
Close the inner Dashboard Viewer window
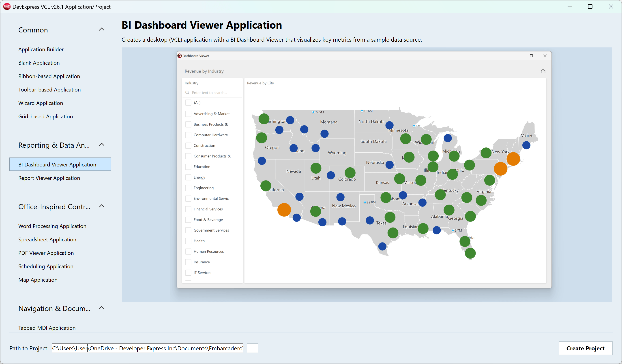point(545,56)
